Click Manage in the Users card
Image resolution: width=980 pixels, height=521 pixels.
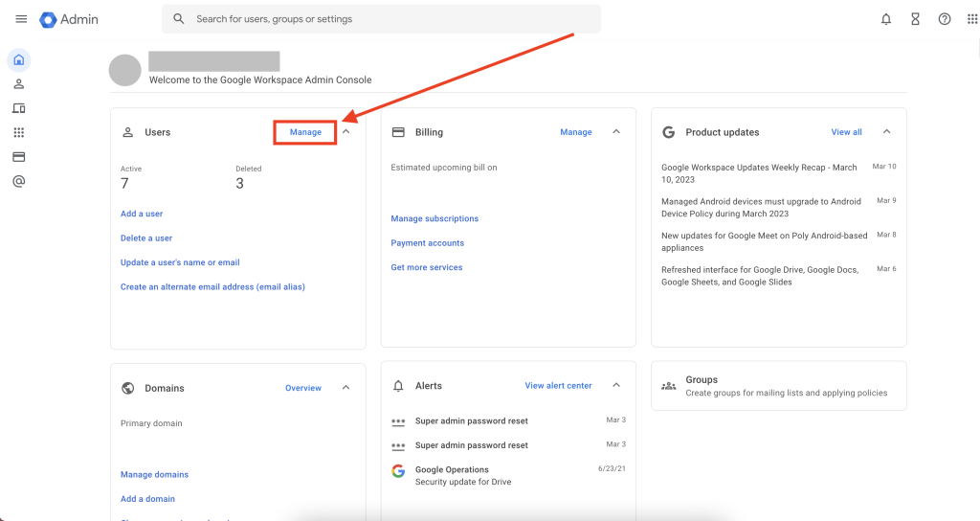305,132
